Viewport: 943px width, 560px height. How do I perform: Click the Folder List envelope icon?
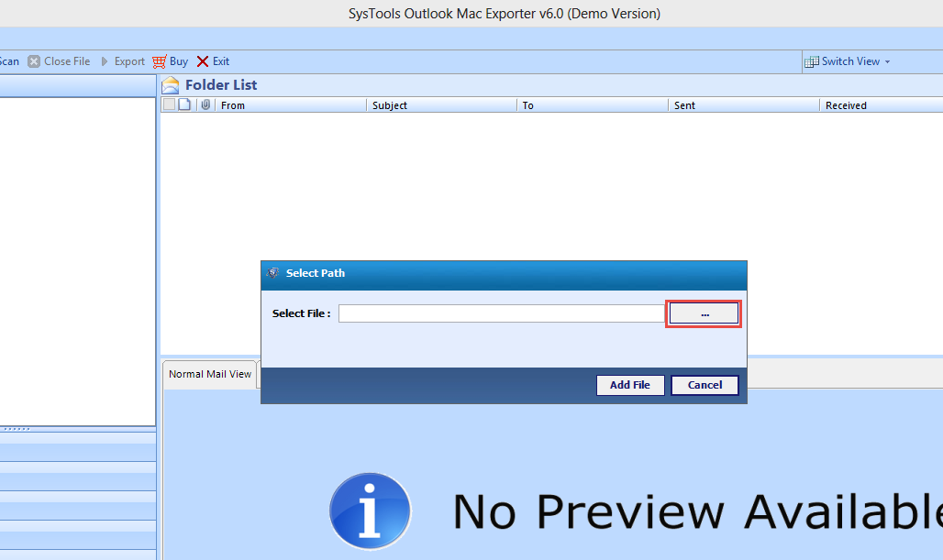pos(171,85)
